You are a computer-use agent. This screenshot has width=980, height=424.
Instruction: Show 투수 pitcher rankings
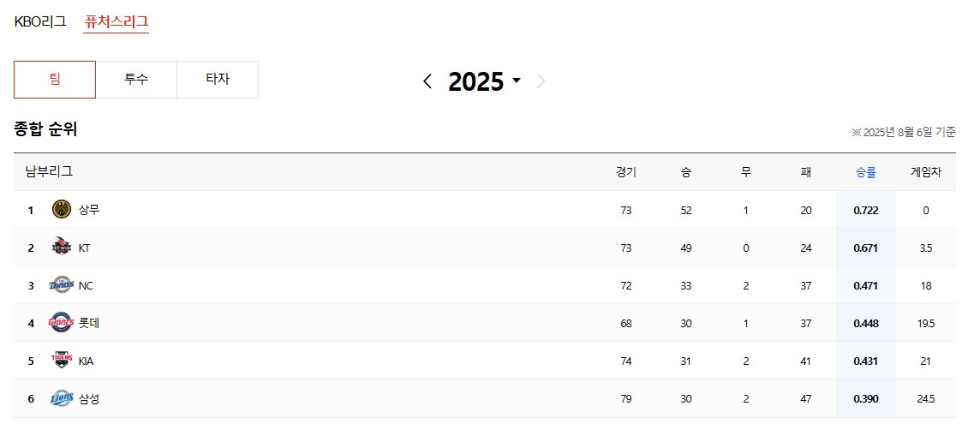click(136, 80)
